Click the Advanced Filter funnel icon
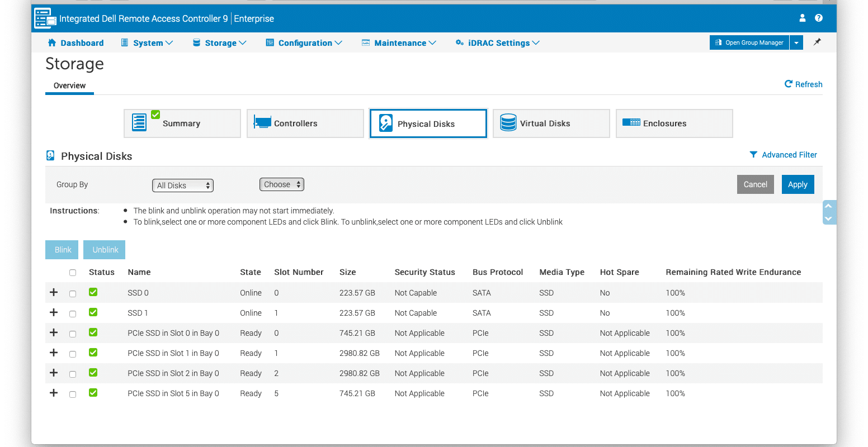 point(754,155)
